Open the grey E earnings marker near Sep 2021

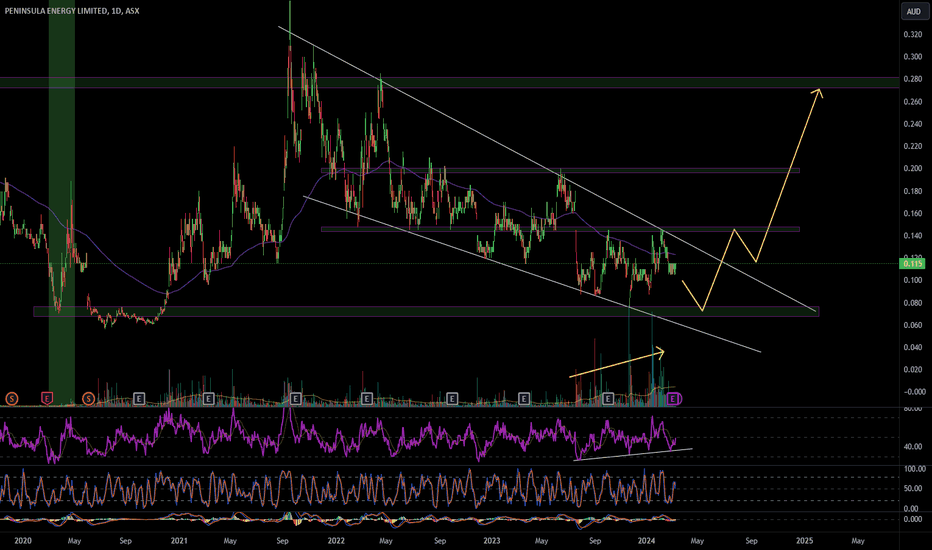point(295,399)
